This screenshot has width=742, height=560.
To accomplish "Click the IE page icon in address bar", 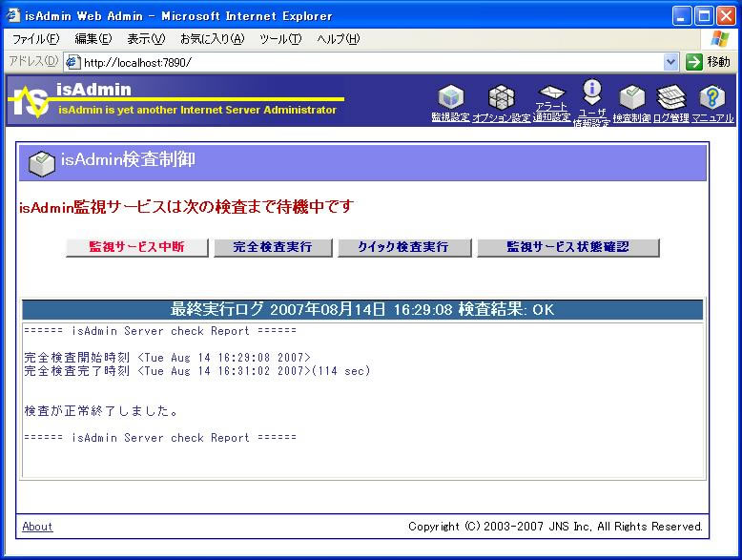I will (x=72, y=62).
